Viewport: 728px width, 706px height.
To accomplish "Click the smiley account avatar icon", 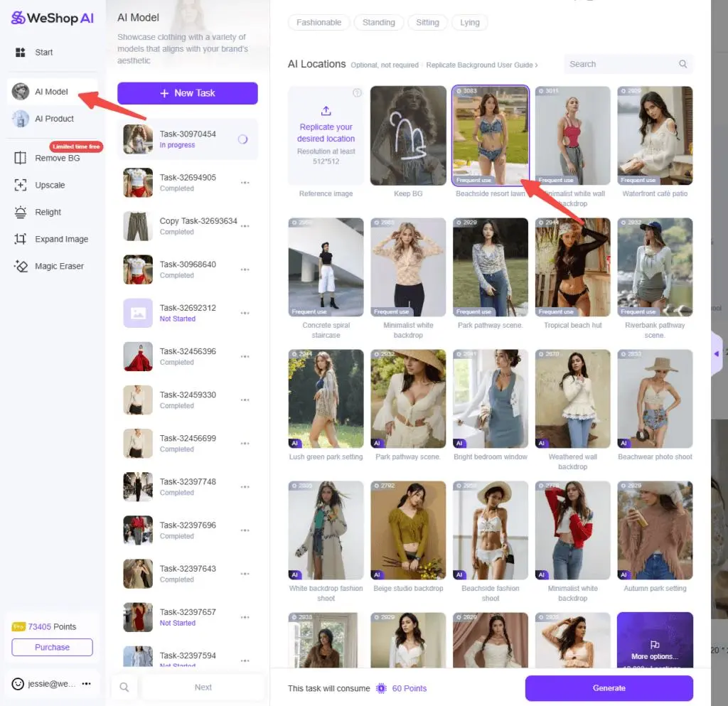I will pyautogui.click(x=18, y=684).
